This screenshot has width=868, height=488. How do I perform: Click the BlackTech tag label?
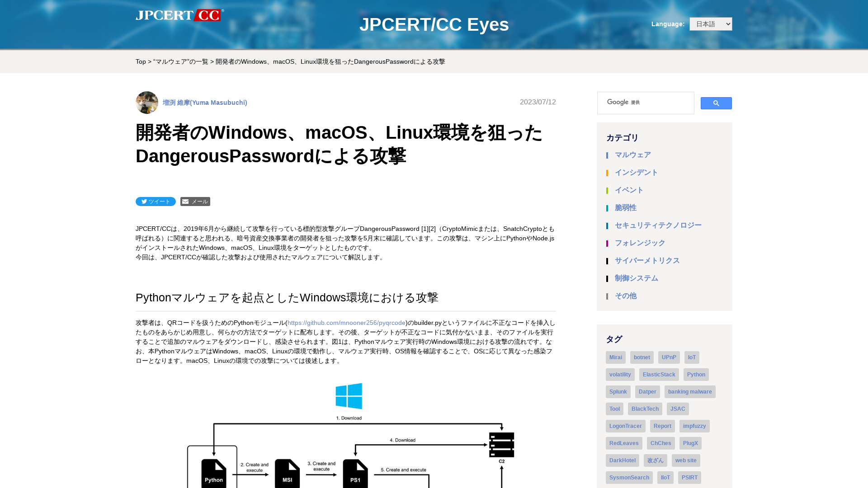645,409
